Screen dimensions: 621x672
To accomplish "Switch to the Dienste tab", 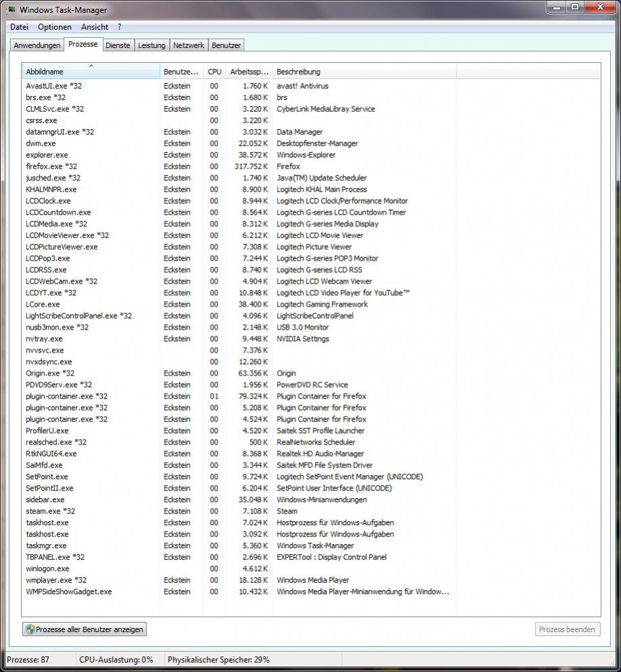I will (x=118, y=45).
